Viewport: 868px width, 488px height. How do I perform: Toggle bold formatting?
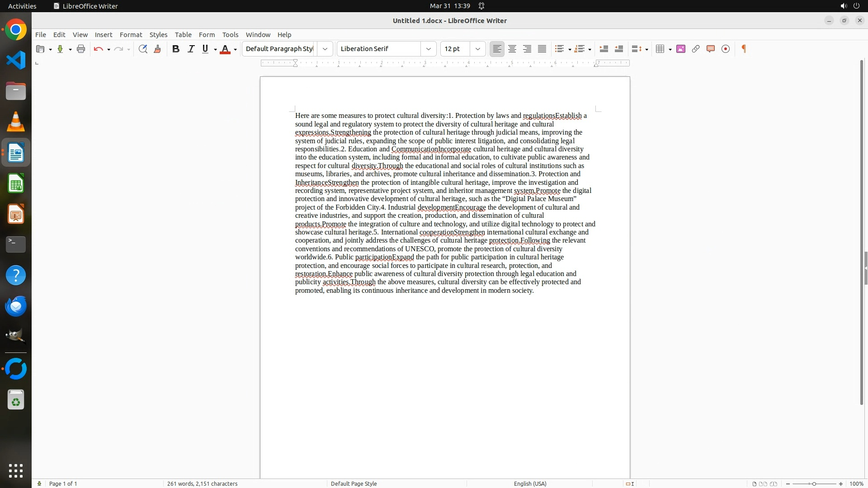pos(176,49)
